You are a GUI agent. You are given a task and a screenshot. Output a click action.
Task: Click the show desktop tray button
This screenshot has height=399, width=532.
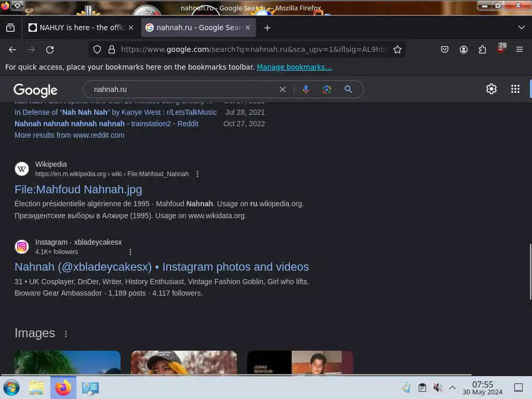coord(518,388)
